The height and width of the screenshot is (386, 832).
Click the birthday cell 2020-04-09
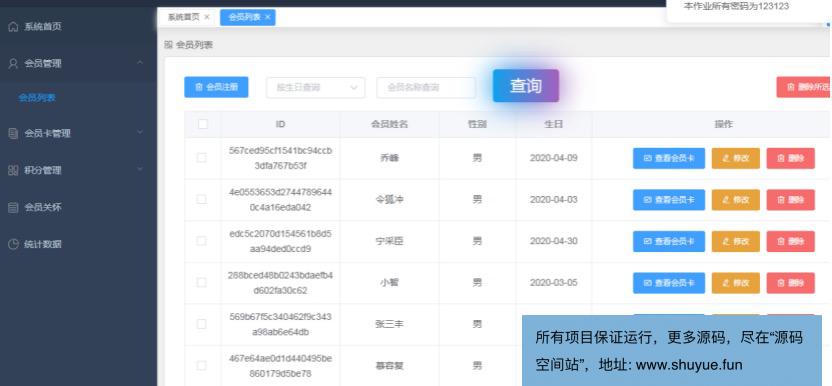[x=553, y=158]
